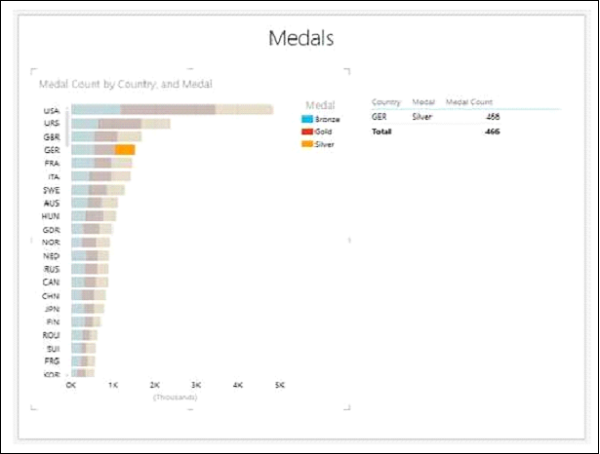Click the chart's bottom-left corner resize handle
The image size is (600, 454).
point(33,405)
